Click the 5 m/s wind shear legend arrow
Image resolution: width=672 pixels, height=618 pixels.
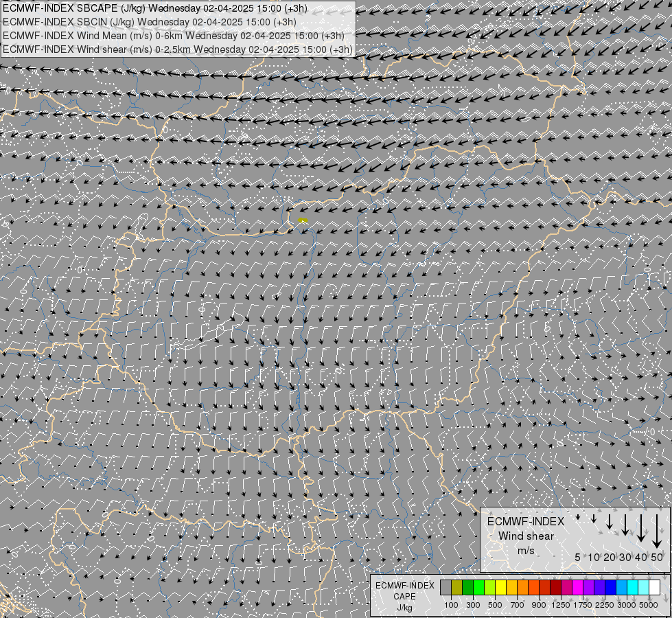(578, 518)
